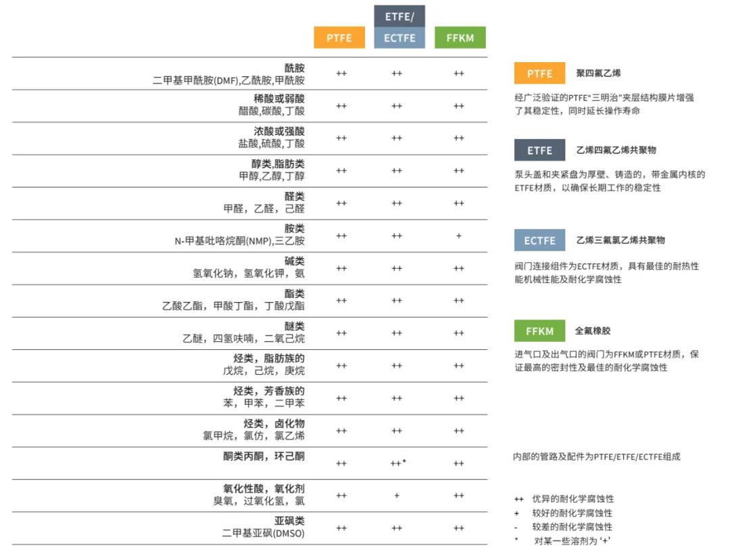Click the '++*' rating for 酮类丙酮 under ETFE/ECTFE
This screenshot has height=560, width=730.
[x=399, y=464]
